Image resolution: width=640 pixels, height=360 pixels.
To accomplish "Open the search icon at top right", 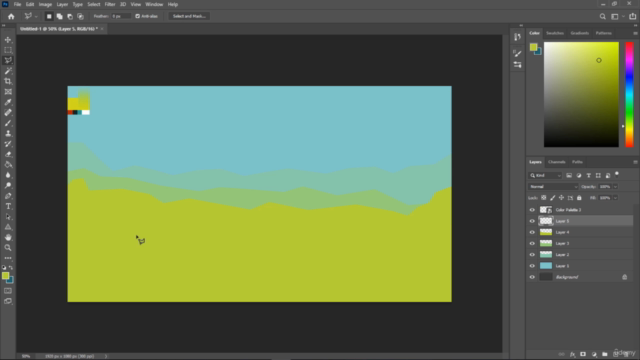I will (x=602, y=16).
